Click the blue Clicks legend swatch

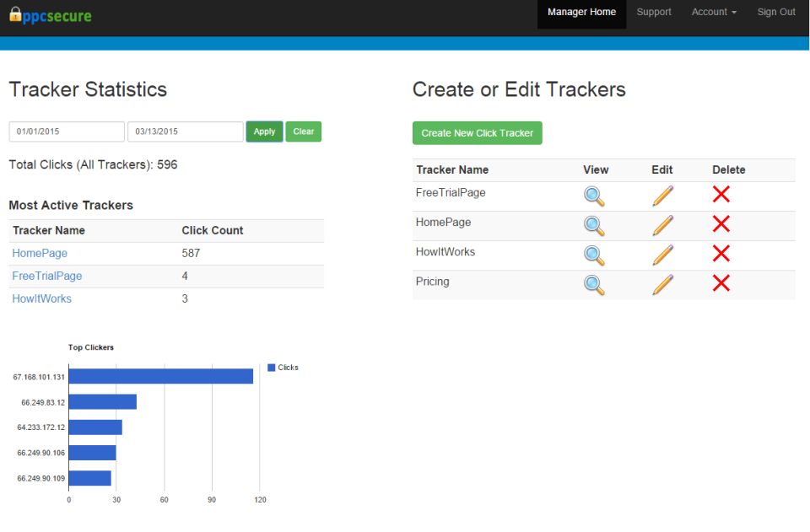point(271,368)
